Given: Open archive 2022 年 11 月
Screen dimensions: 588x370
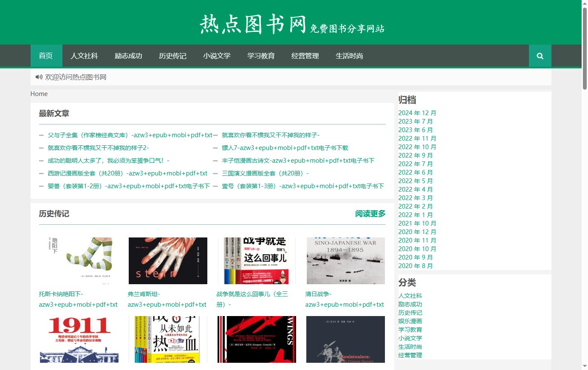Looking at the screenshot, I should click(x=417, y=138).
